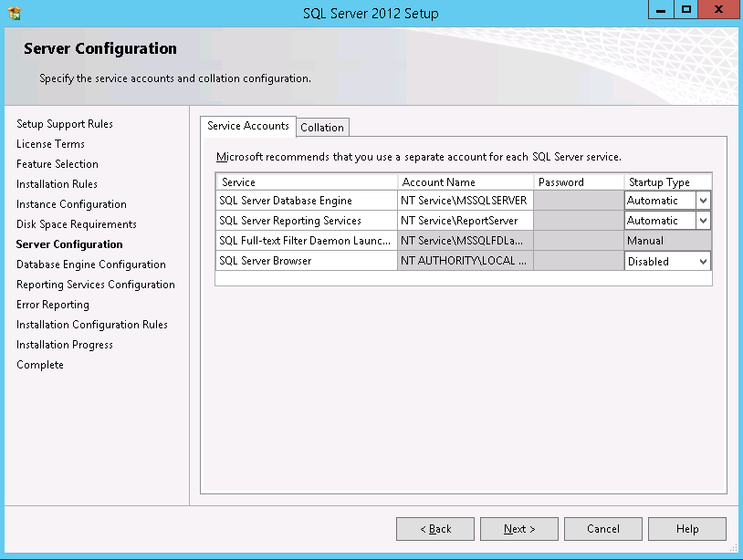
Task: Open Startup Type dropdown for SQL Server Browser
Action: tap(703, 261)
